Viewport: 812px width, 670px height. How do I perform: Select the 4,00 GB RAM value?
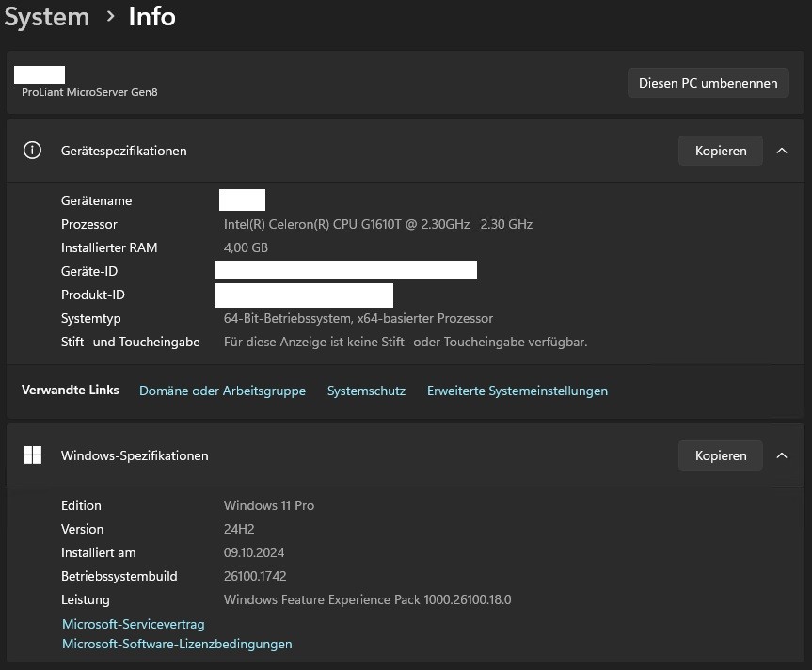246,248
